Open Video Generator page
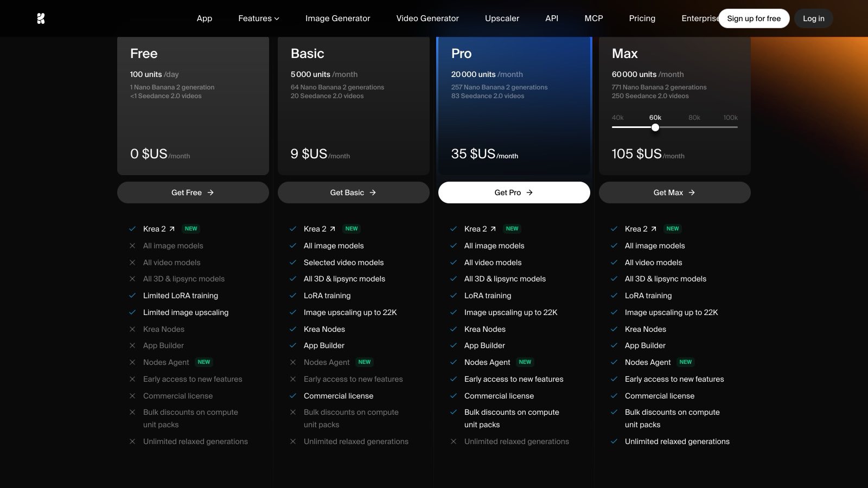This screenshot has width=868, height=488. pos(427,18)
